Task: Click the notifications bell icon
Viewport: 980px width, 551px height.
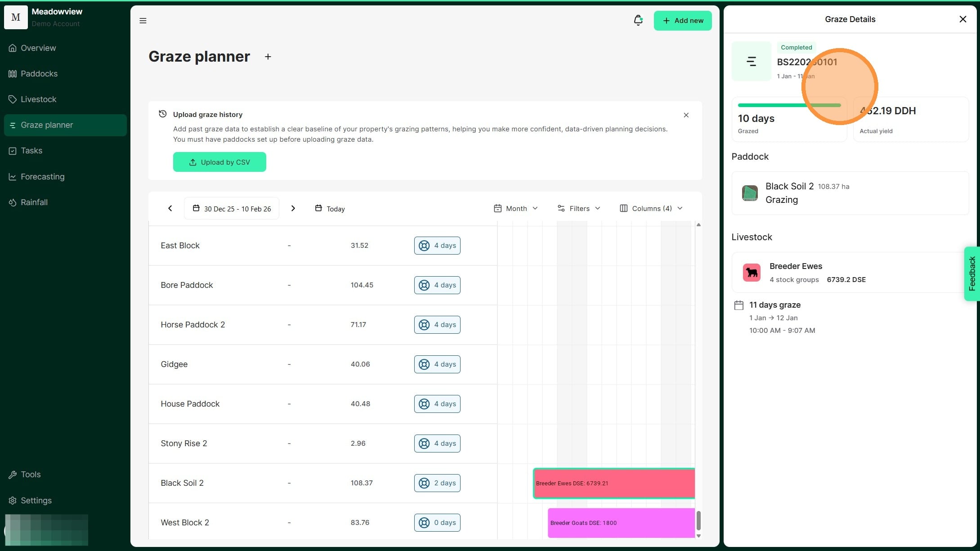Action: 638,20
